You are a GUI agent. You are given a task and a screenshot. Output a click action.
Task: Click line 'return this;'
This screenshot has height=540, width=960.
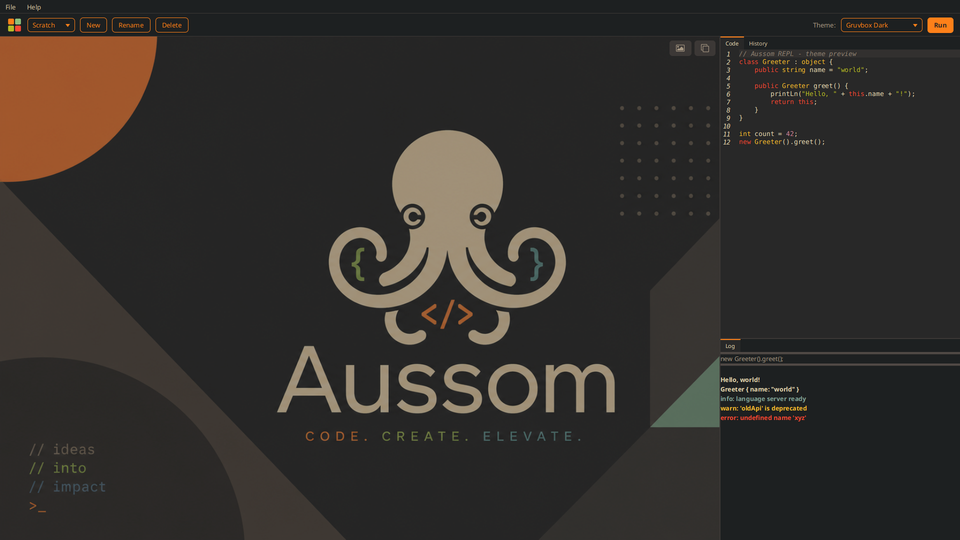tap(793, 102)
